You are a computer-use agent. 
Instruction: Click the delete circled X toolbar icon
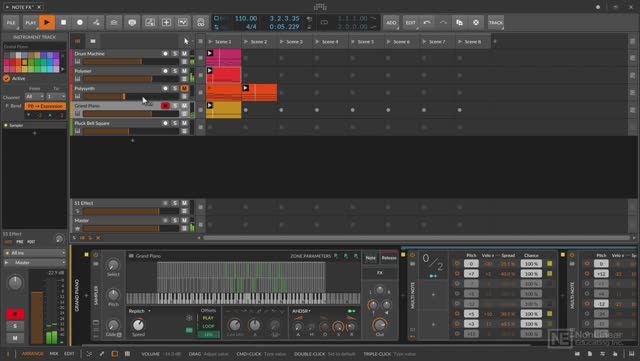pos(476,22)
